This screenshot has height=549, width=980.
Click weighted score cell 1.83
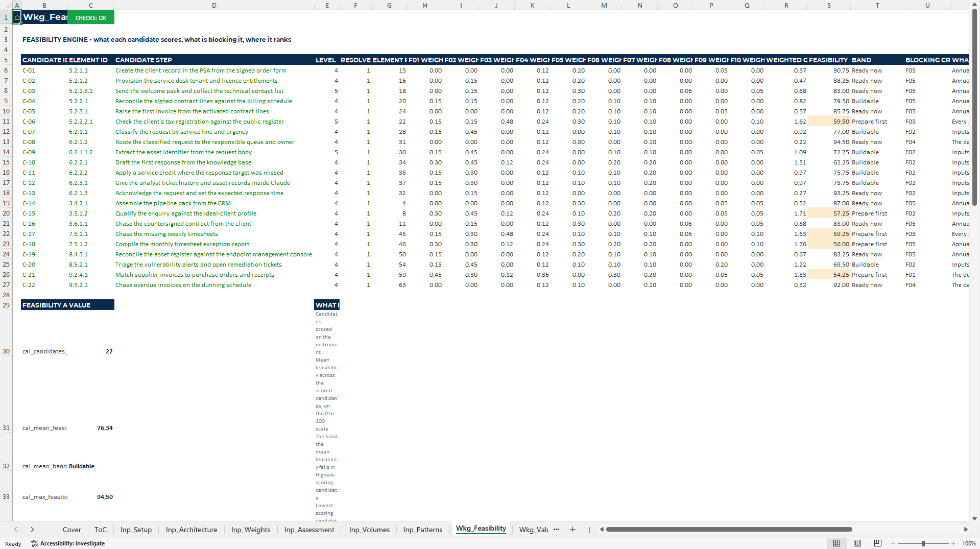pyautogui.click(x=786, y=275)
